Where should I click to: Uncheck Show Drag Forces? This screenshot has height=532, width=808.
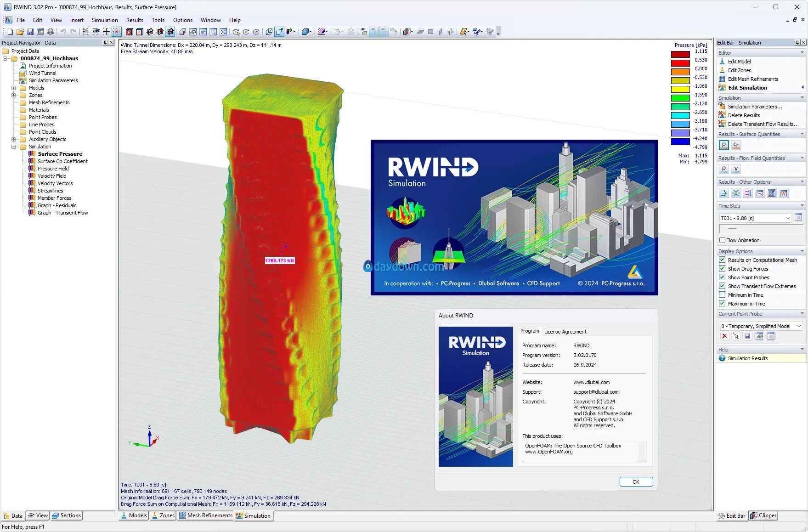(x=722, y=269)
